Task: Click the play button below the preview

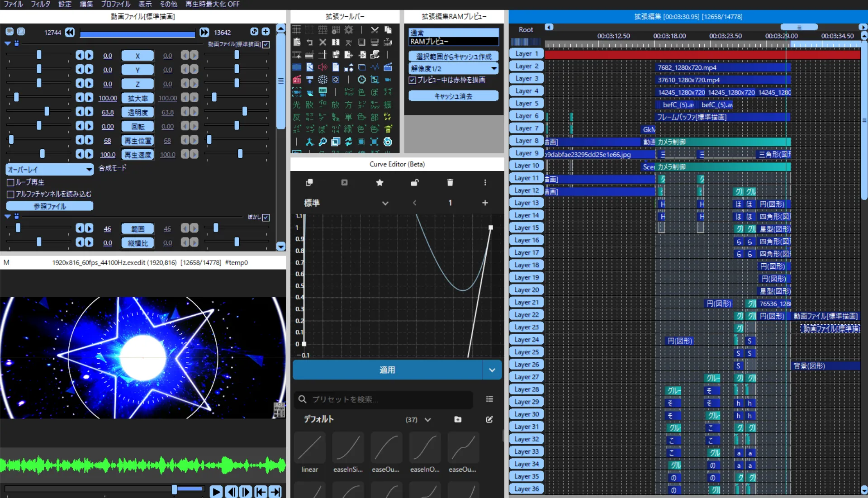Action: click(x=216, y=491)
